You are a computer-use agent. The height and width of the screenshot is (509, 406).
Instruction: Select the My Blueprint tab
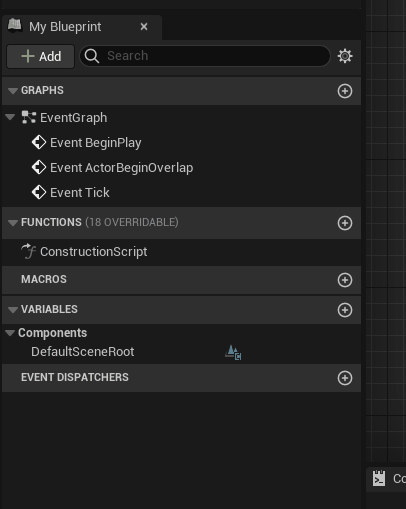click(x=65, y=27)
